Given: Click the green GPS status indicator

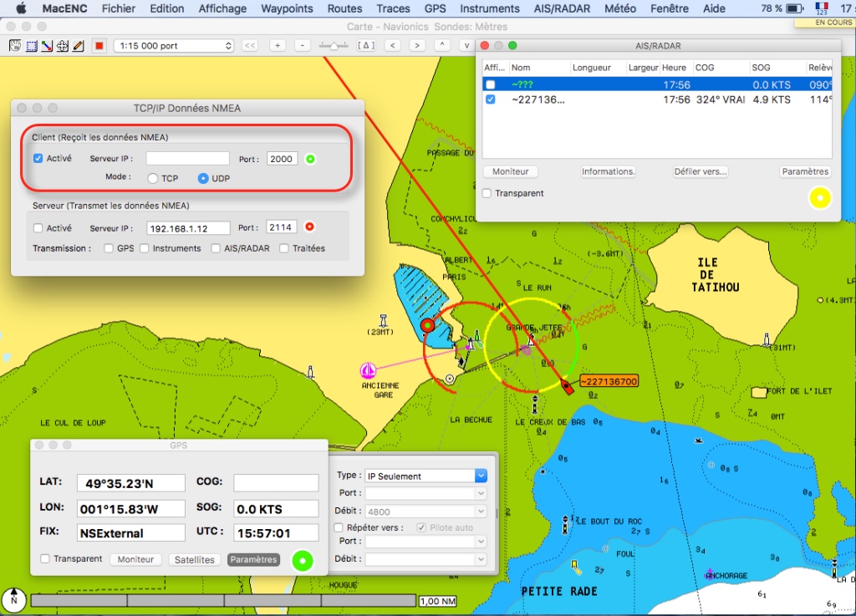Looking at the screenshot, I should pos(303,560).
